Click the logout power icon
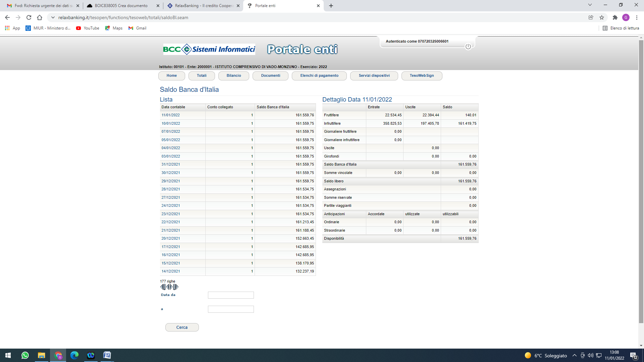The width and height of the screenshot is (644, 362). click(468, 47)
